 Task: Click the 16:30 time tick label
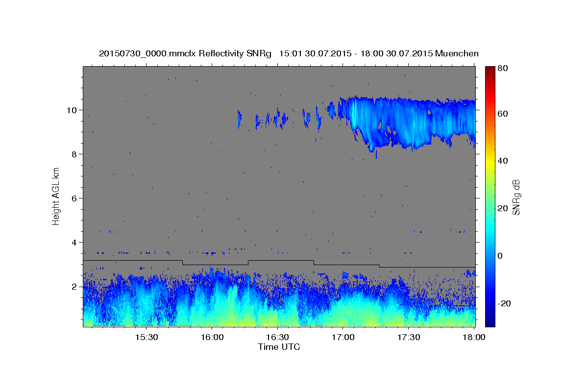(278, 337)
